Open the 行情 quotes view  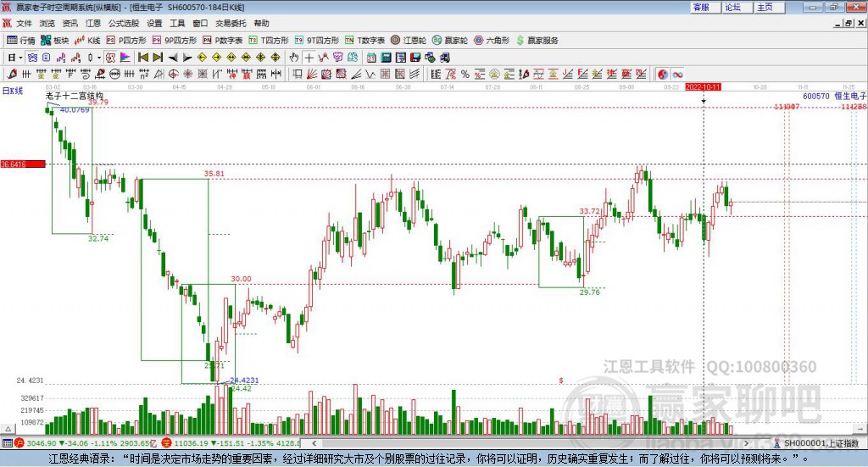click(20, 41)
